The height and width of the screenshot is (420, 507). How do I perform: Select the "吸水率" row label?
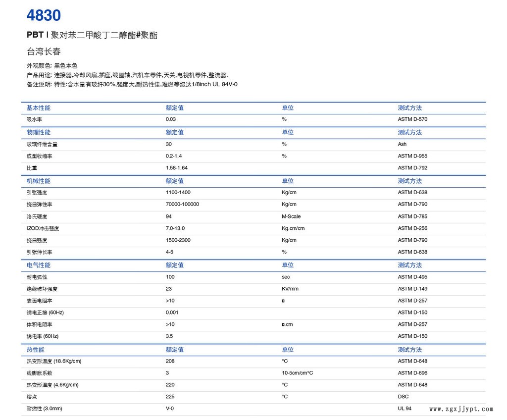pos(34,119)
